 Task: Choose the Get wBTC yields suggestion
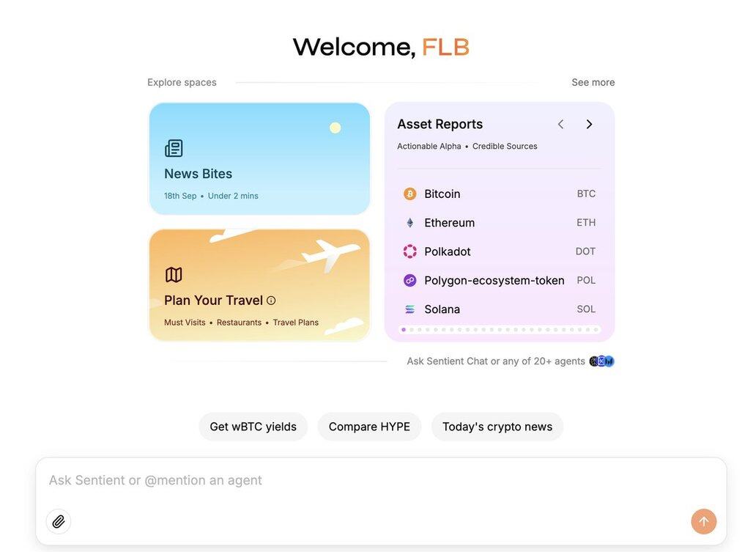coord(253,427)
